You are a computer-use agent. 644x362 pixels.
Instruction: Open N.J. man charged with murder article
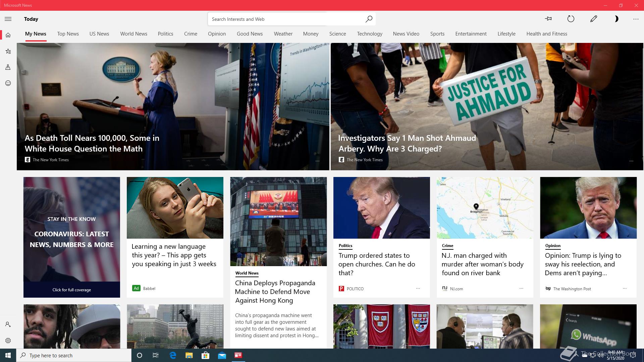coord(482,264)
